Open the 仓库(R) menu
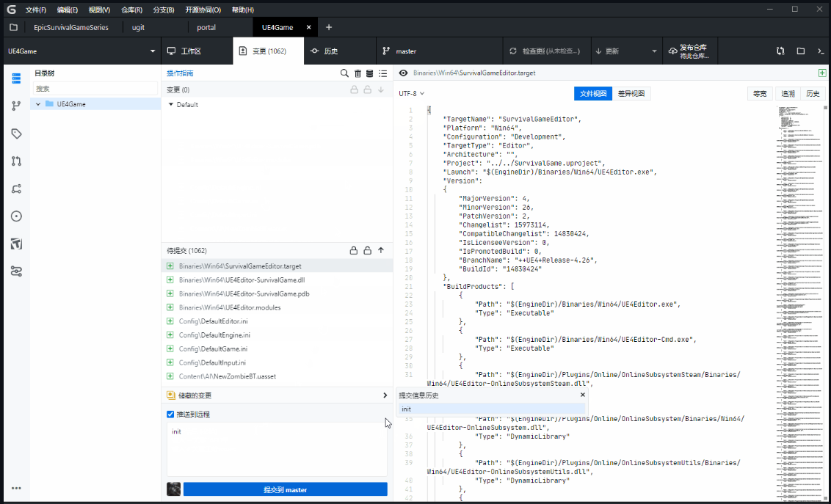The width and height of the screenshot is (831, 504). 132,10
